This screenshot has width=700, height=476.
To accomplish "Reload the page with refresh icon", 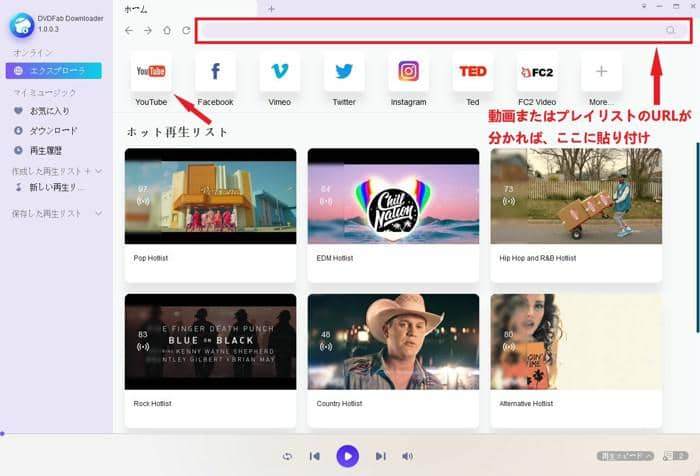I will [186, 30].
